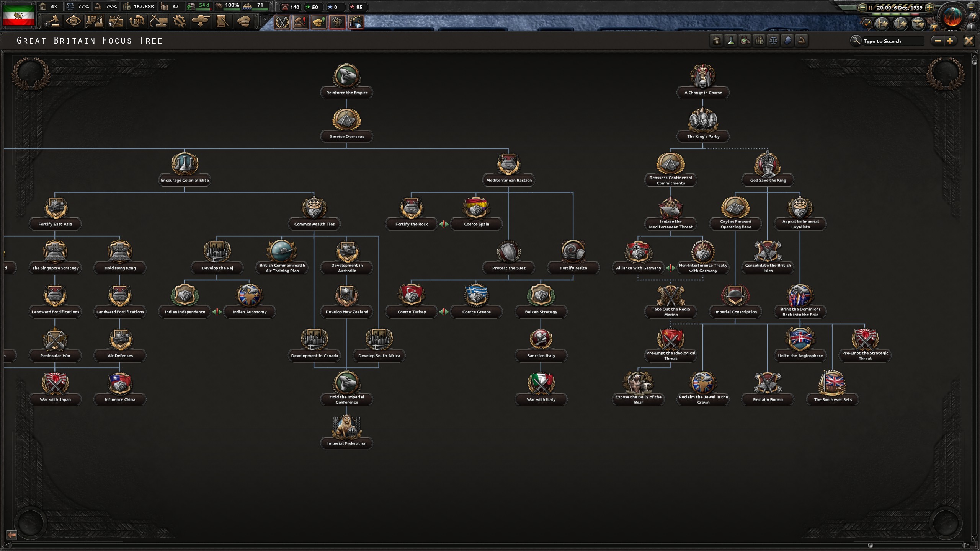Click the horizontal scrollbar thumb at the bottom
This screenshot has height=551, width=980.
[870, 545]
